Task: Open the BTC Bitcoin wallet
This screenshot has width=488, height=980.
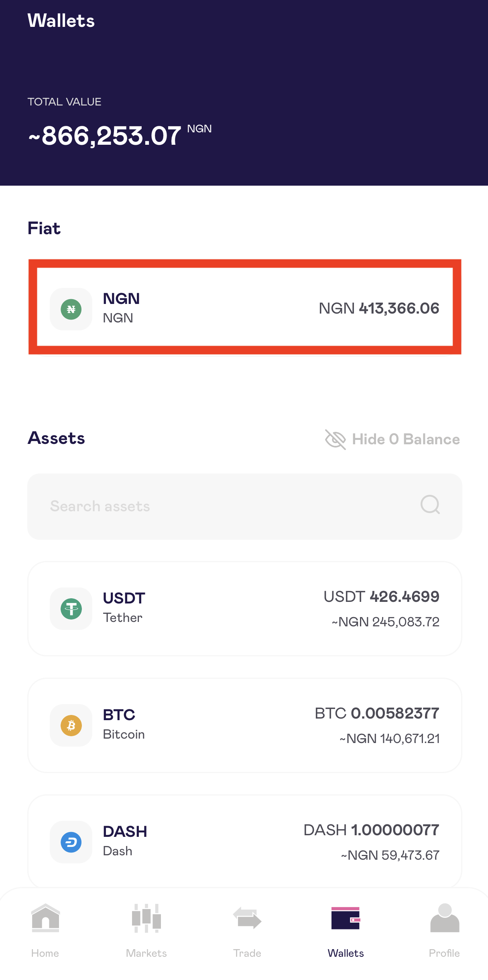Action: (245, 725)
